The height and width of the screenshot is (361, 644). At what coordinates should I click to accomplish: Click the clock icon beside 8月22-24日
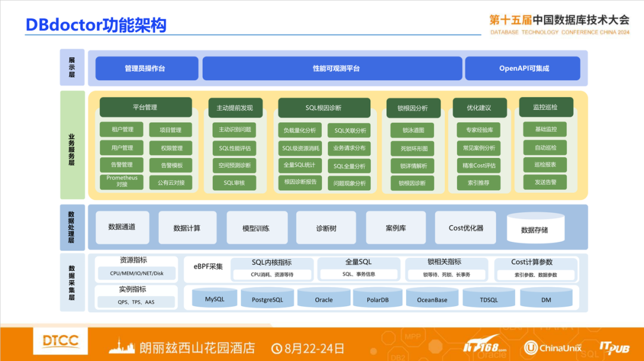point(277,348)
